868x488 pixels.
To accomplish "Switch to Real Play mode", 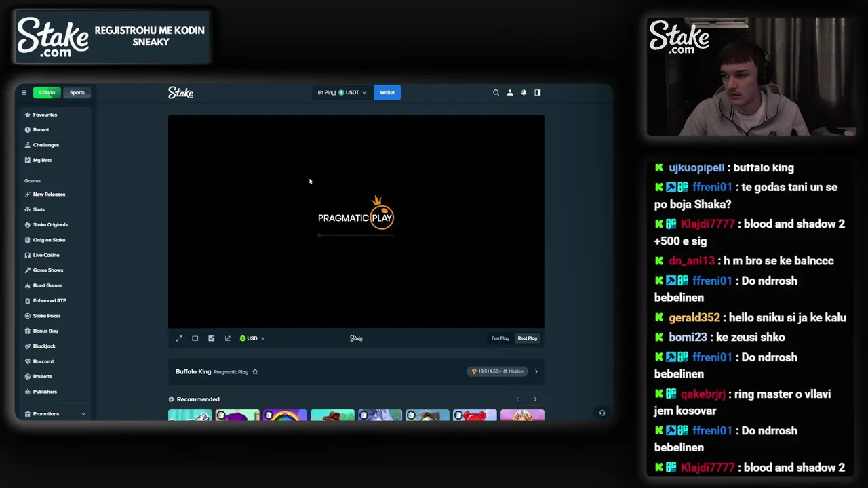I will [528, 338].
